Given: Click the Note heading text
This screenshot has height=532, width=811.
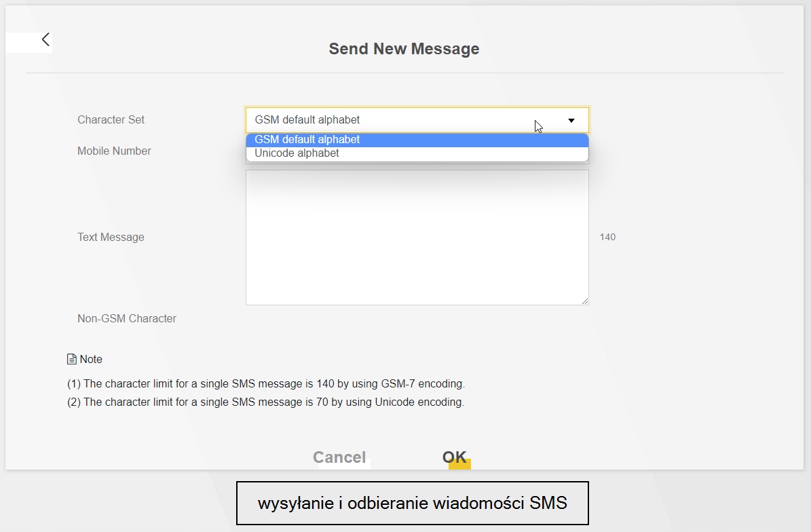Looking at the screenshot, I should point(91,360).
